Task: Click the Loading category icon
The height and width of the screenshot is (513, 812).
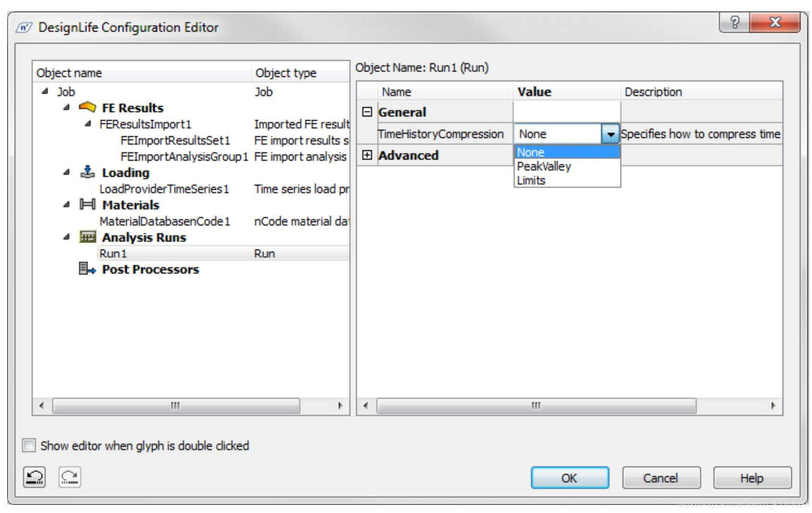Action: [87, 172]
